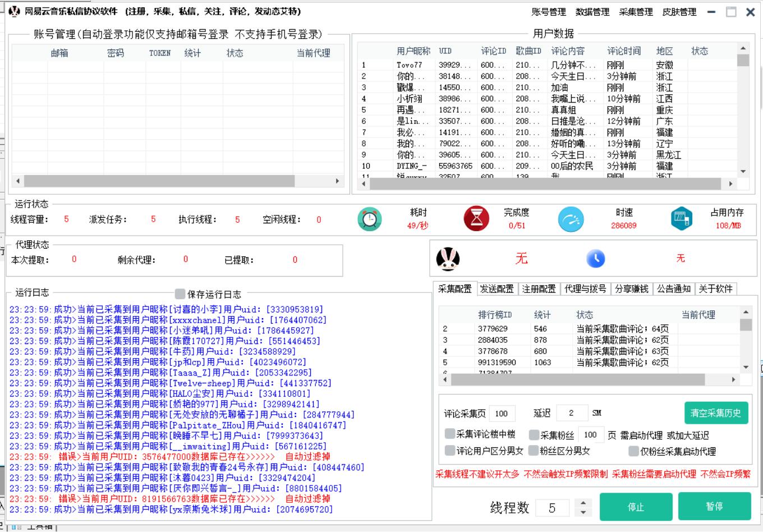Toggle comment users gender distinction checkbox
763x532 pixels.
[x=450, y=451]
